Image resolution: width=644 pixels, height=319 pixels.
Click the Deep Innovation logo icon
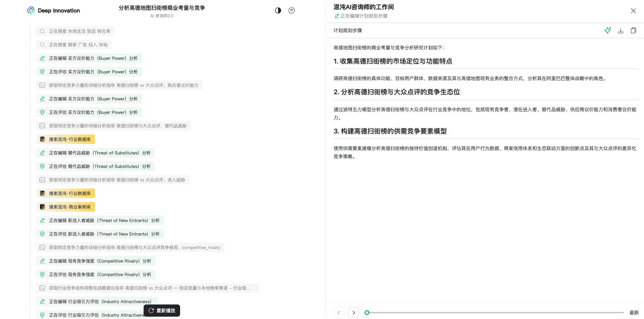31,10
